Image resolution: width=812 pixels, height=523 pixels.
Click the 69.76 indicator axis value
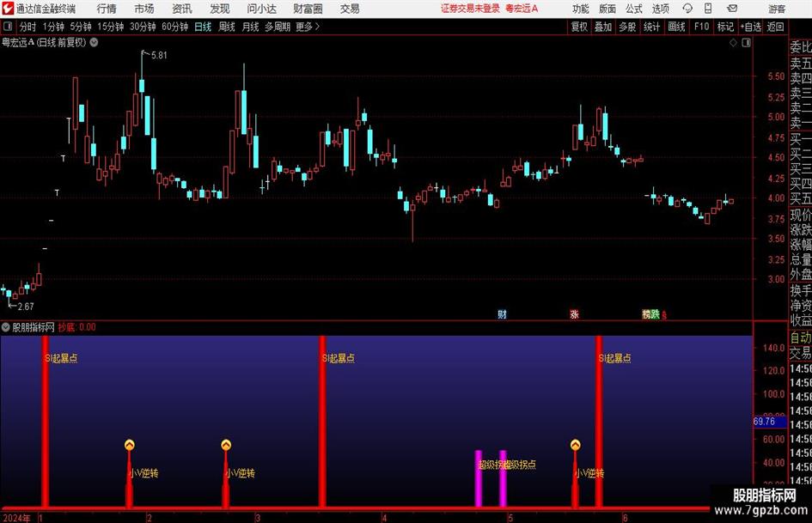(x=765, y=422)
